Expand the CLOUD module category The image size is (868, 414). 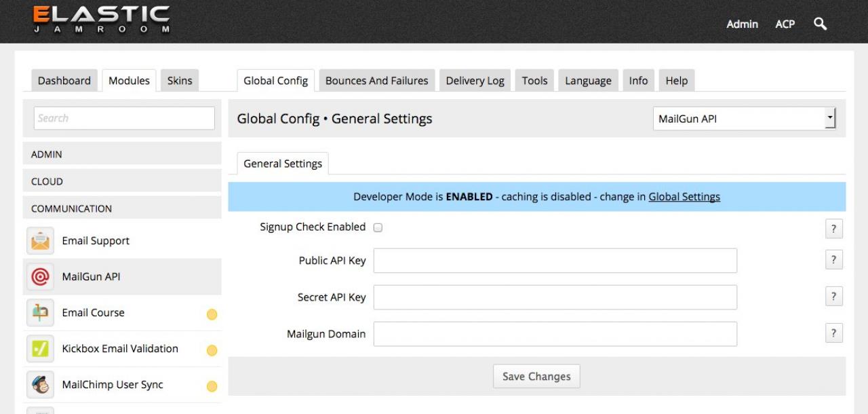122,181
